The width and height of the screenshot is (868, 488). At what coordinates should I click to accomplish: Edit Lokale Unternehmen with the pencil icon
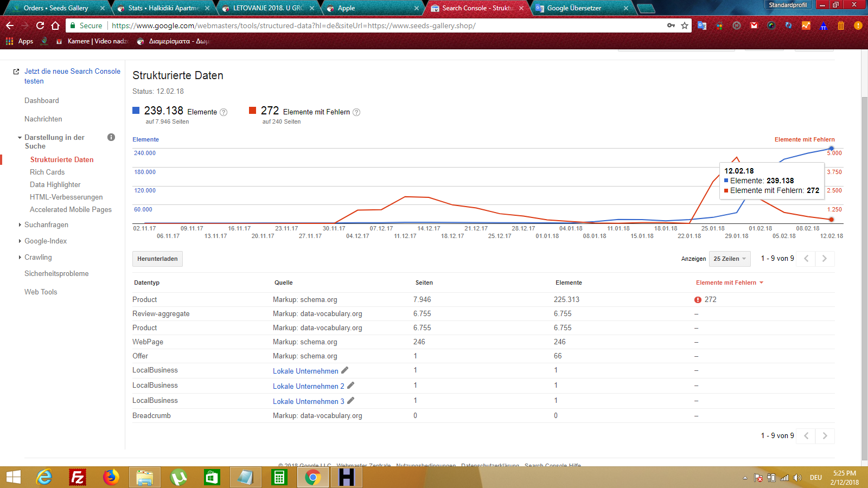coord(345,370)
